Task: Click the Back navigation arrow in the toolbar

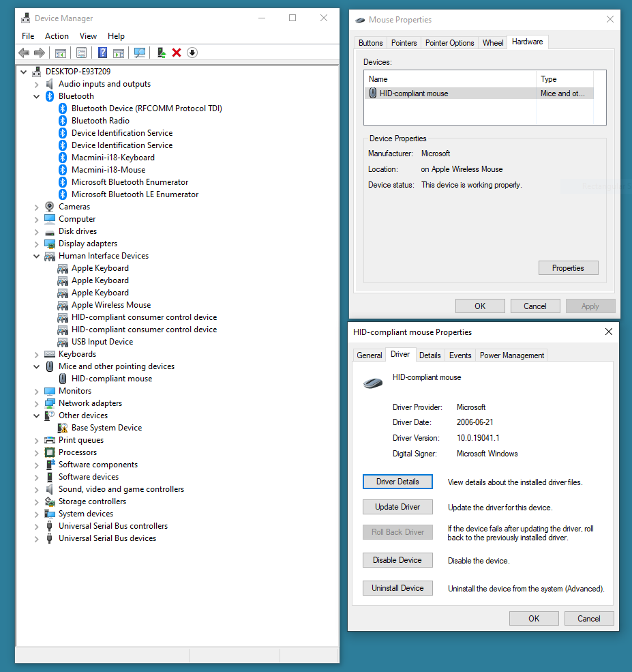Action: 24,53
